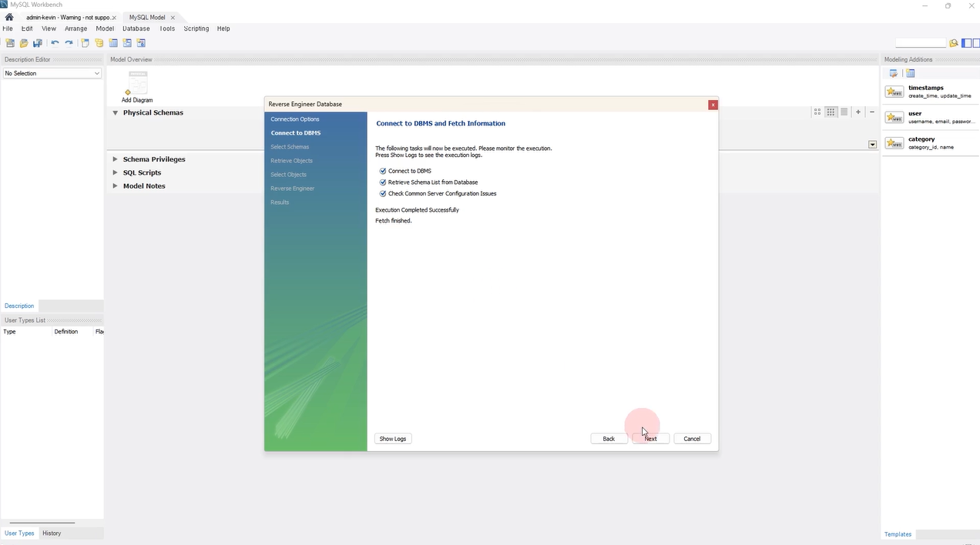Screen dimensions: 980x545
Task: Toggle the left sidebar panel icon
Action: point(965,43)
